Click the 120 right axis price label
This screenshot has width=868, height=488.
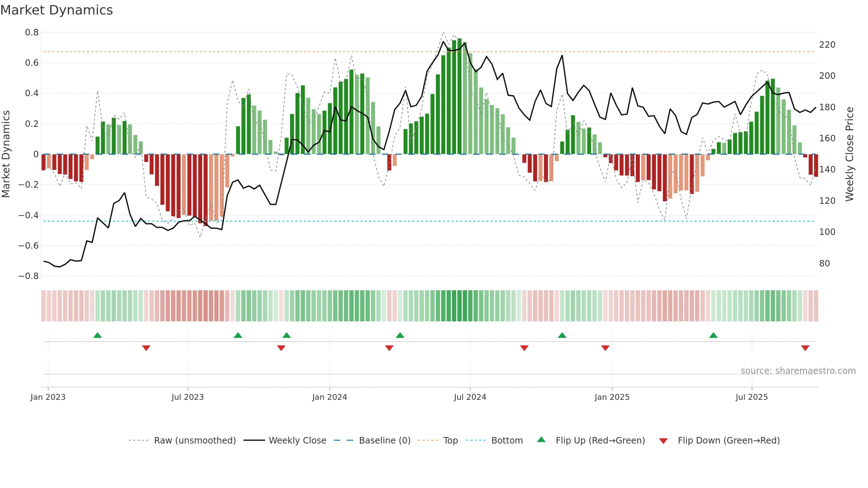[x=827, y=201]
